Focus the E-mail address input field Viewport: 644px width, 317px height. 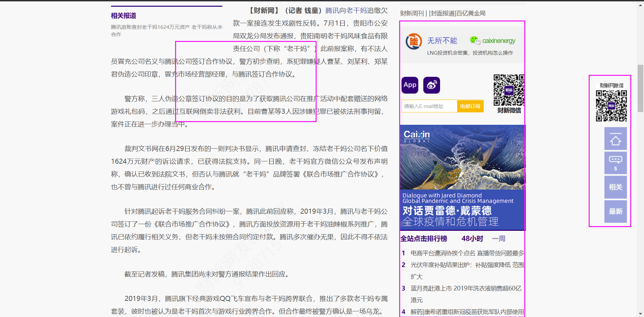point(429,106)
